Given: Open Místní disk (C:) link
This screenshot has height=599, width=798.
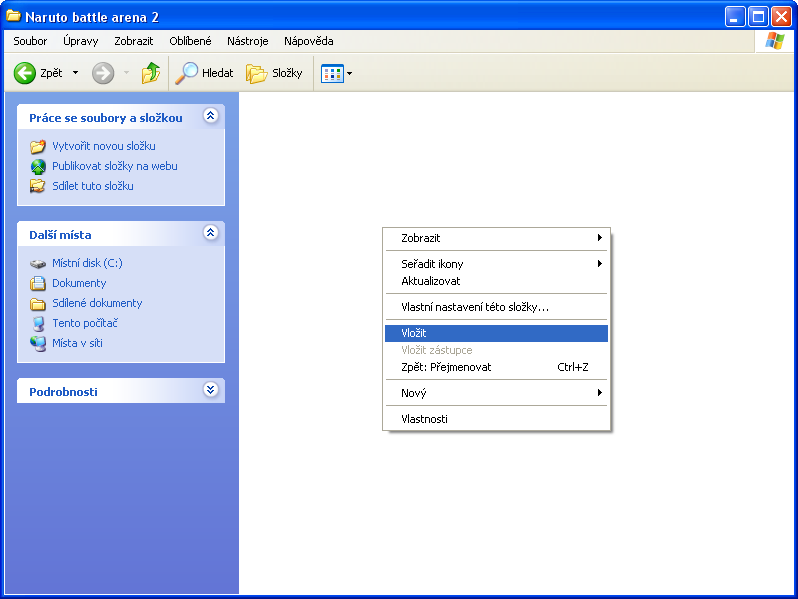Looking at the screenshot, I should [87, 263].
